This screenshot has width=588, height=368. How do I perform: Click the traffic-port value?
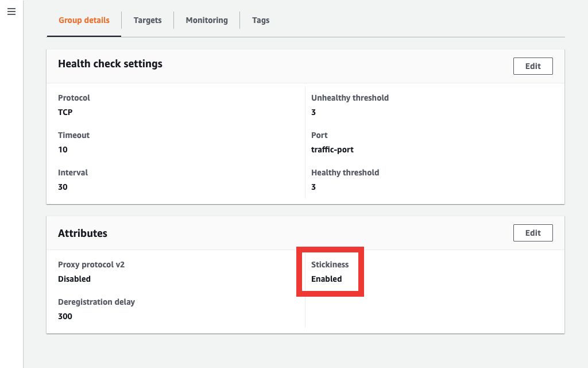331,149
